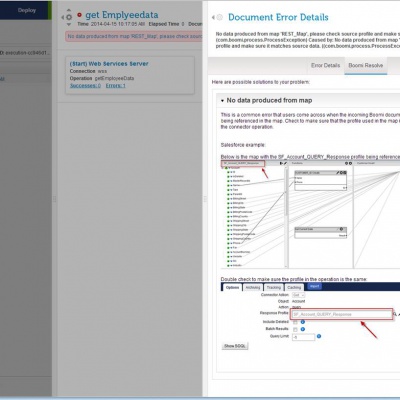Click the '(Start) Web Services Server' title
The width and height of the screenshot is (400, 400).
[109, 64]
